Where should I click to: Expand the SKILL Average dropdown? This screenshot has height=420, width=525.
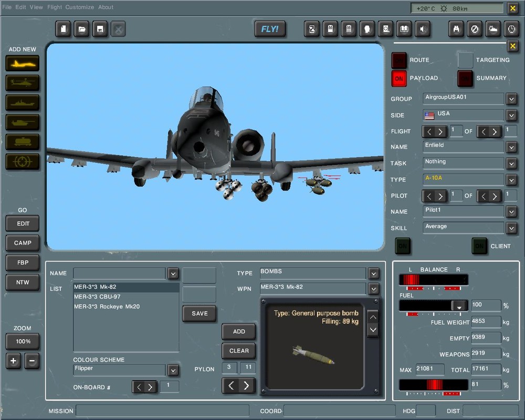click(511, 228)
